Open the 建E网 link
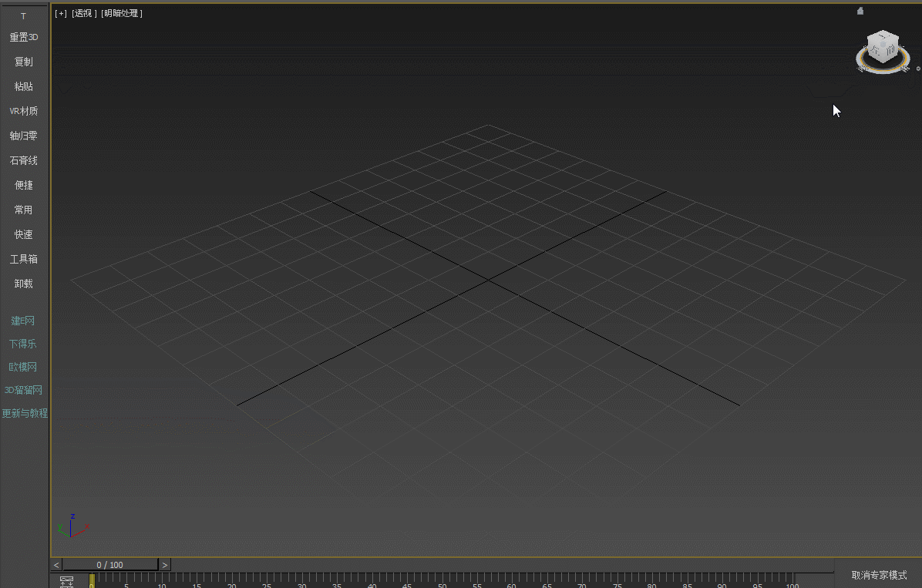This screenshot has height=588, width=922. coord(23,321)
